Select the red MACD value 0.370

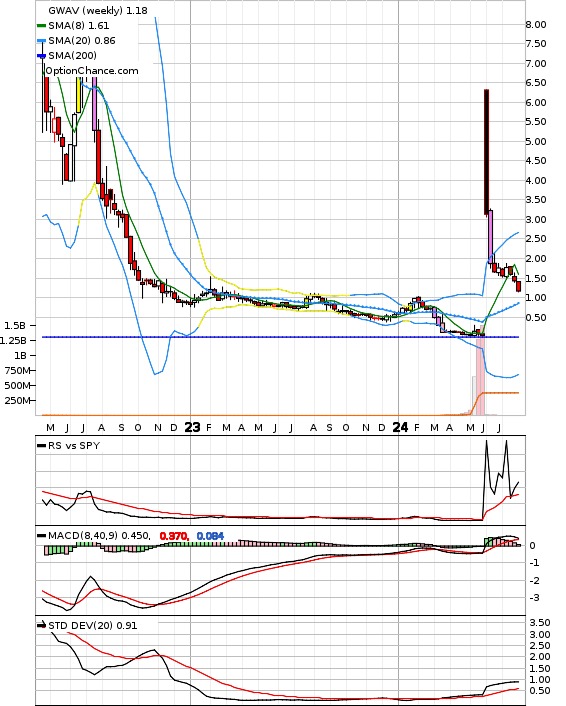click(x=174, y=536)
